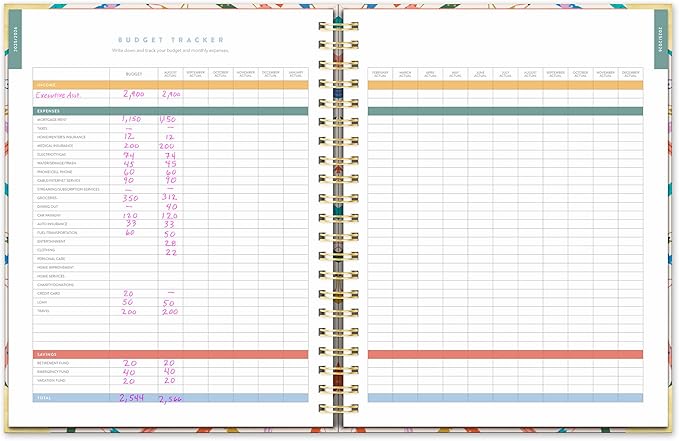Viewport: 679px width, 441px height.
Task: Click the Phone/Cell Phone row label
Action: (55, 172)
